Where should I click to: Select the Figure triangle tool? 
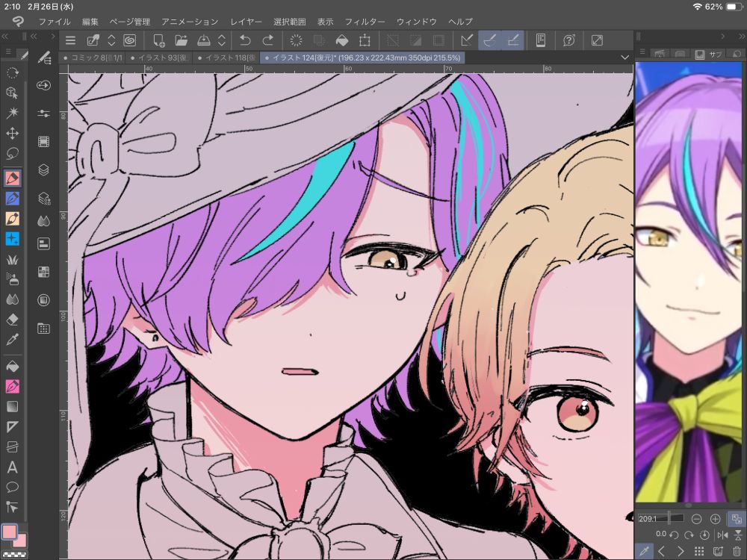(x=13, y=426)
